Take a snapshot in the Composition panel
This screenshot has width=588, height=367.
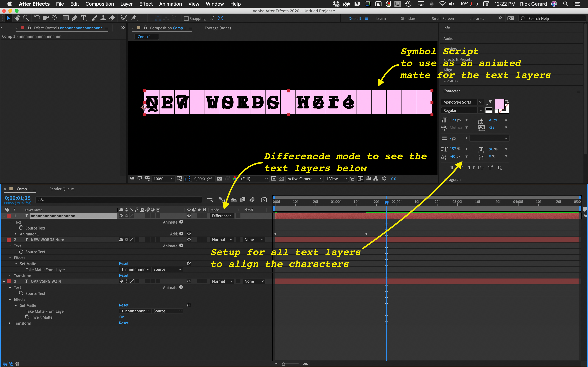point(219,179)
